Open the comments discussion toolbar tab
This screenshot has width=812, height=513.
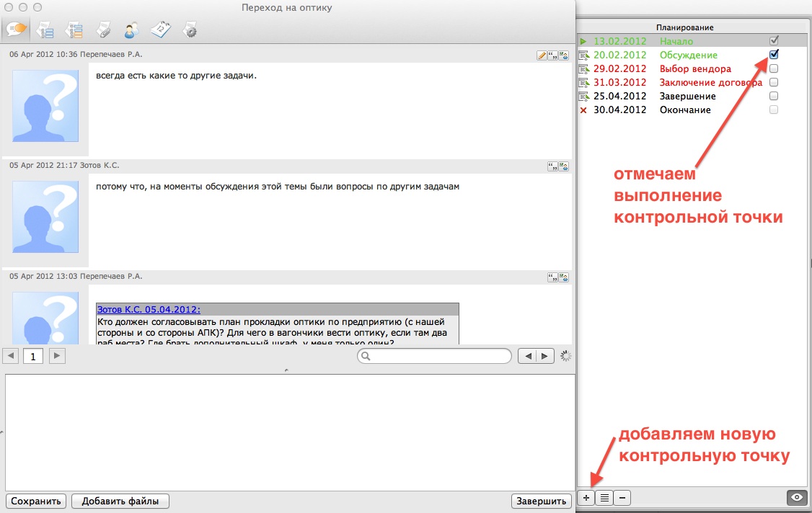(17, 30)
